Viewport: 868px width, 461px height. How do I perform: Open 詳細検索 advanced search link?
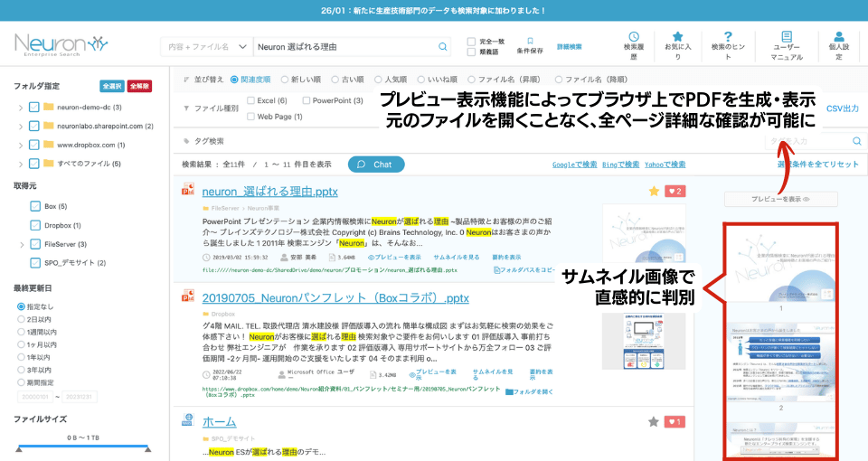(x=569, y=46)
